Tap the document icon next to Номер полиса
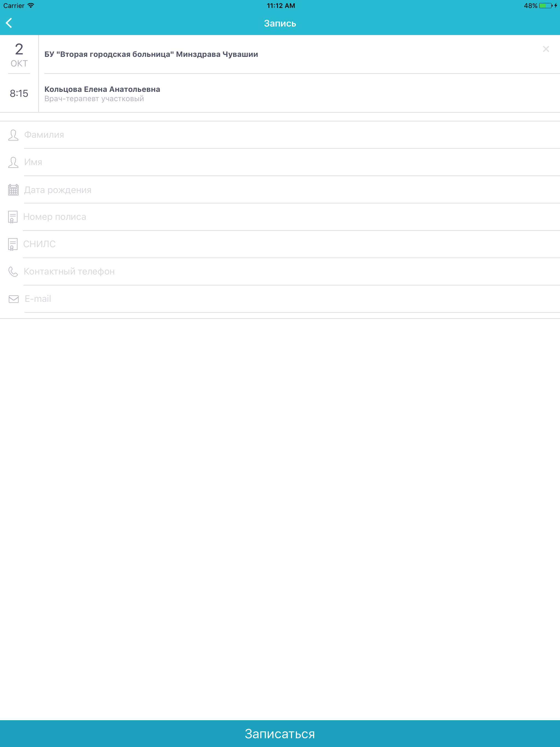560x747 pixels. pyautogui.click(x=13, y=217)
